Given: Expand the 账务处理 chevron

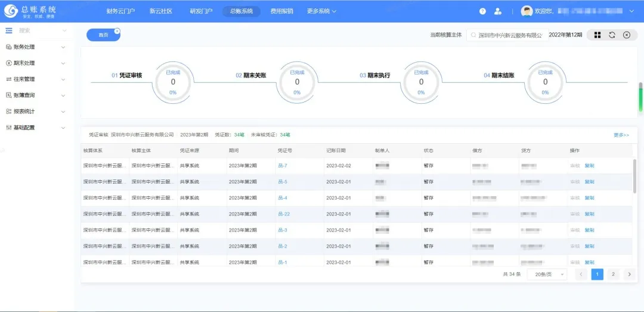Looking at the screenshot, I should pyautogui.click(x=63, y=47).
